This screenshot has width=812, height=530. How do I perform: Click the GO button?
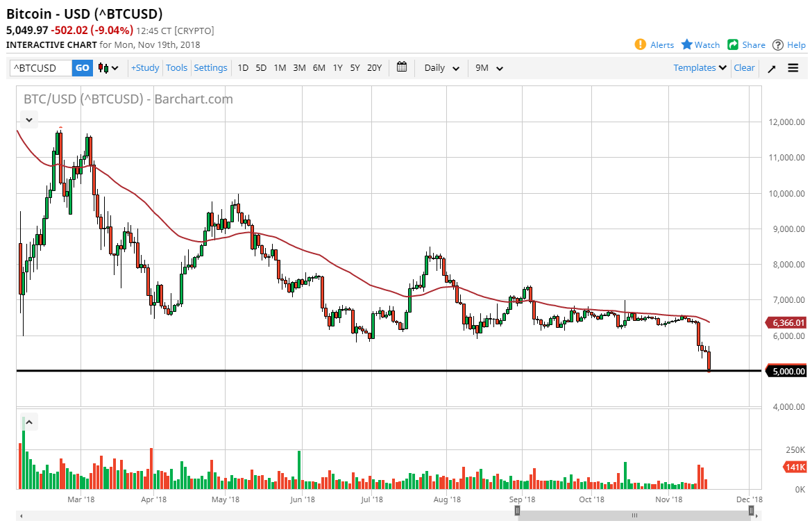(x=82, y=67)
